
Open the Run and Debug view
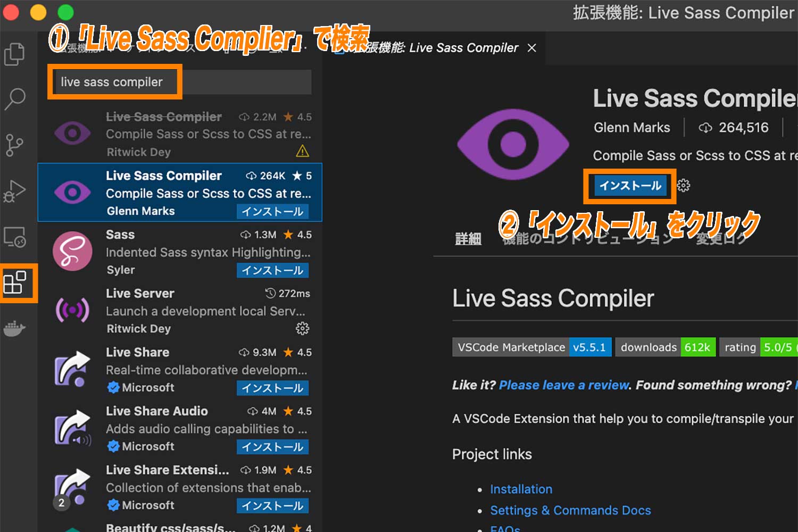[14, 191]
